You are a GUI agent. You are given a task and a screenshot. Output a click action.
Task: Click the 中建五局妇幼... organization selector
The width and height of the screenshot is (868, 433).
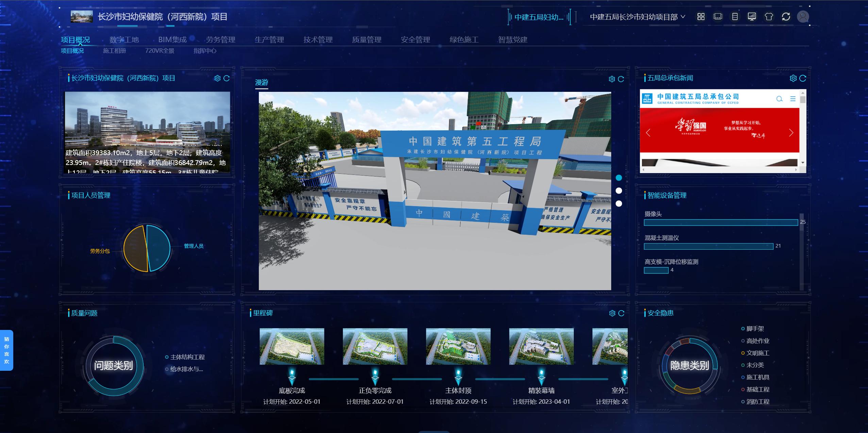[539, 17]
